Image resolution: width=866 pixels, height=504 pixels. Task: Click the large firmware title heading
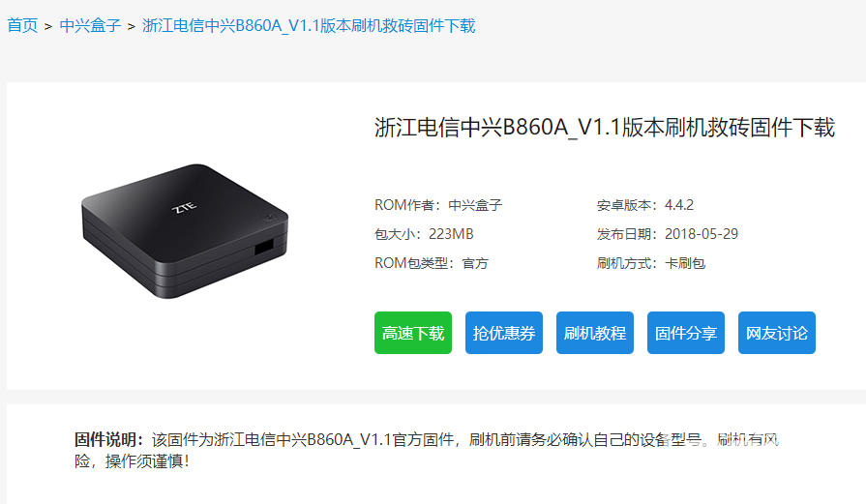pos(605,128)
